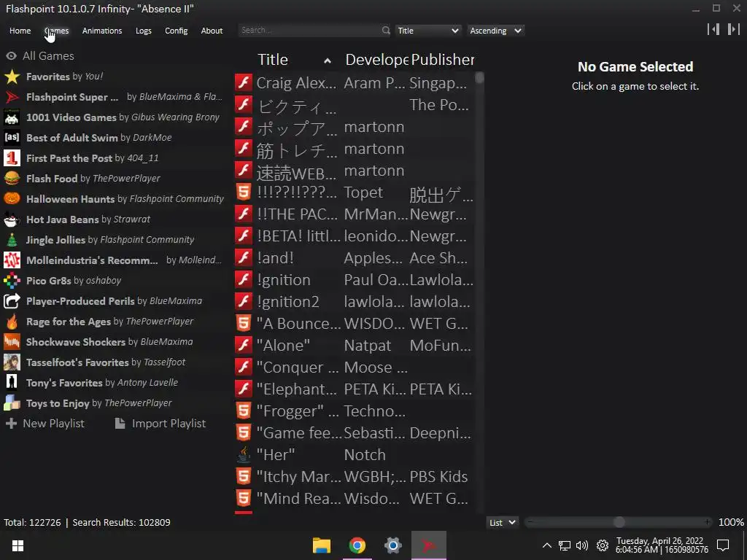Collapse the left sidebar panel icon
The width and height of the screenshot is (747, 560).
(x=713, y=29)
